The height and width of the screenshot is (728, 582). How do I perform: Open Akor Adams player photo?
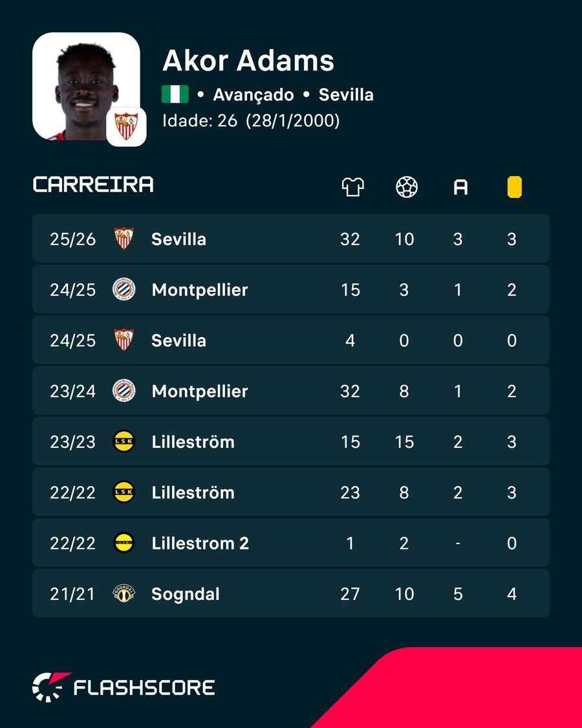point(86,86)
